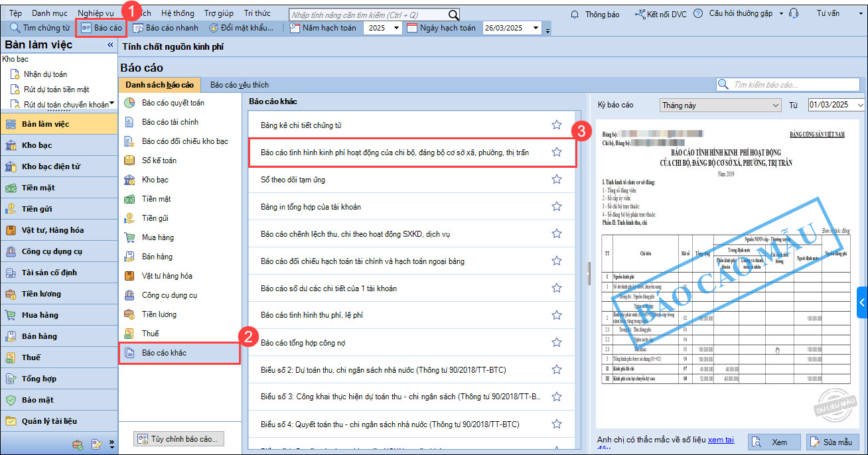The image size is (868, 455).
Task: Open Bán hàng module in sidebar
Action: click(x=59, y=336)
